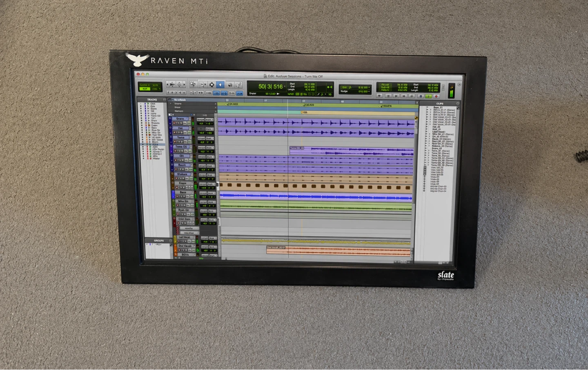Select the highlighted Grabber tool
Screen dimensions: 588x370
pos(220,85)
